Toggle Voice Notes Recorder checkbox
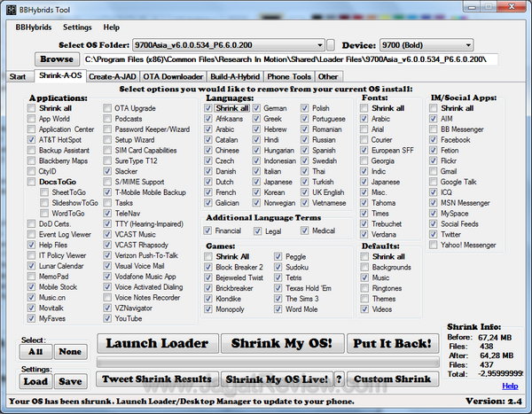Viewport: 532px width, 414px height. [x=107, y=298]
